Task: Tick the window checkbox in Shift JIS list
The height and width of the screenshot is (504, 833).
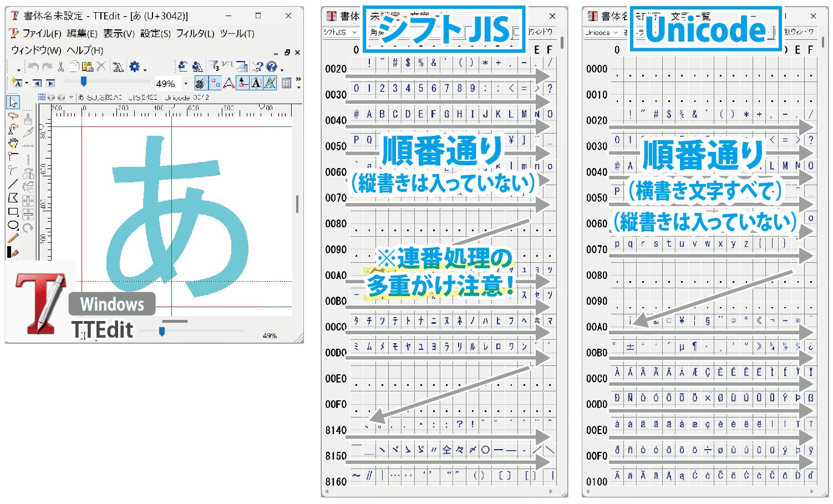Action: pyautogui.click(x=517, y=32)
